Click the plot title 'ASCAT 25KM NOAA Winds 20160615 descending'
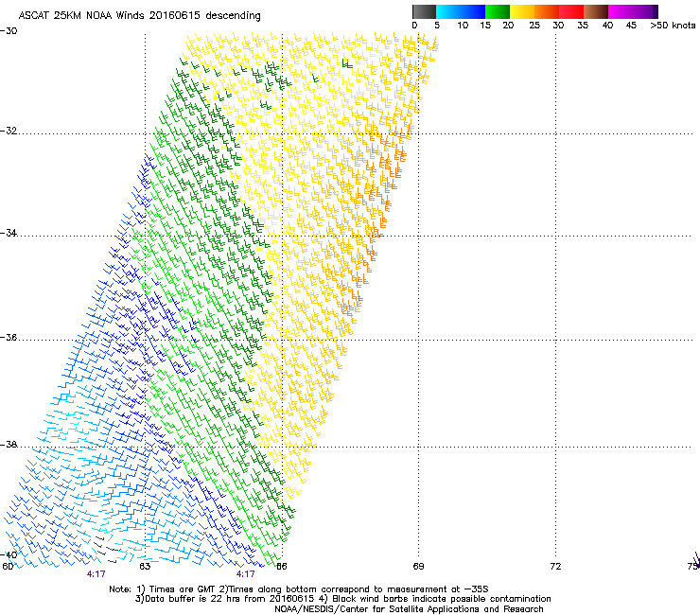This screenshot has height=615, width=700. pyautogui.click(x=139, y=16)
